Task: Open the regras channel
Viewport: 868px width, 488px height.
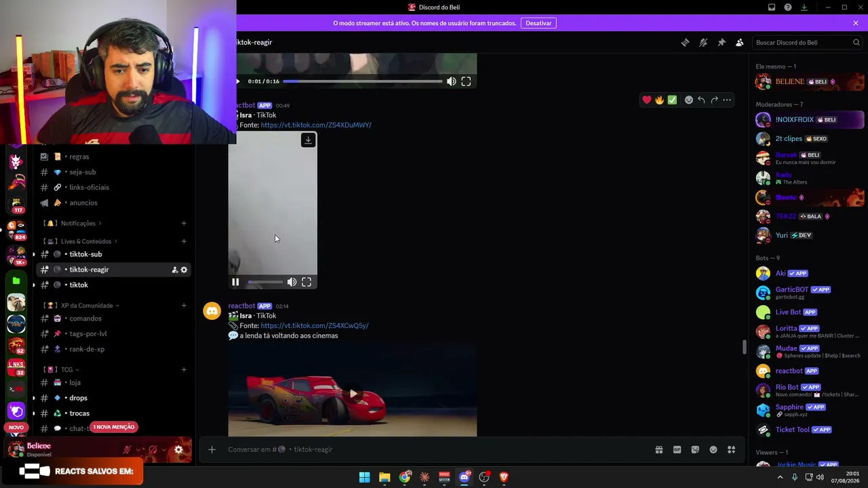Action: click(x=113, y=157)
